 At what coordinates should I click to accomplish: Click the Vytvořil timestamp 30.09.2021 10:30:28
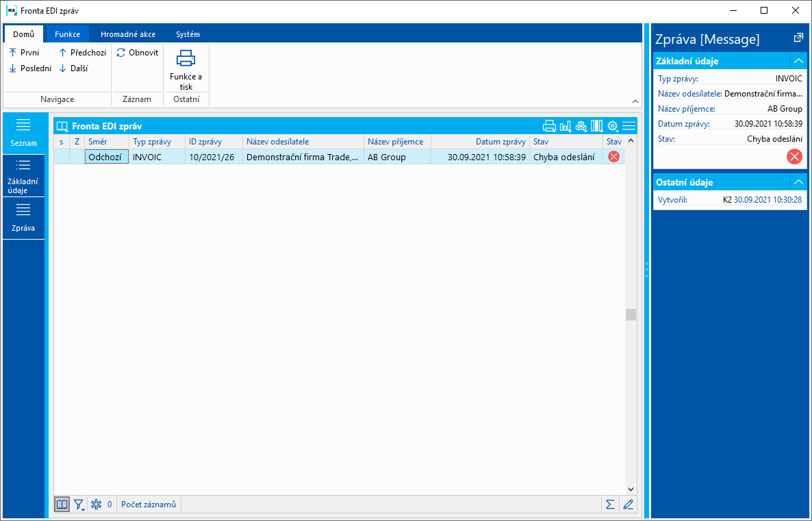(x=768, y=200)
